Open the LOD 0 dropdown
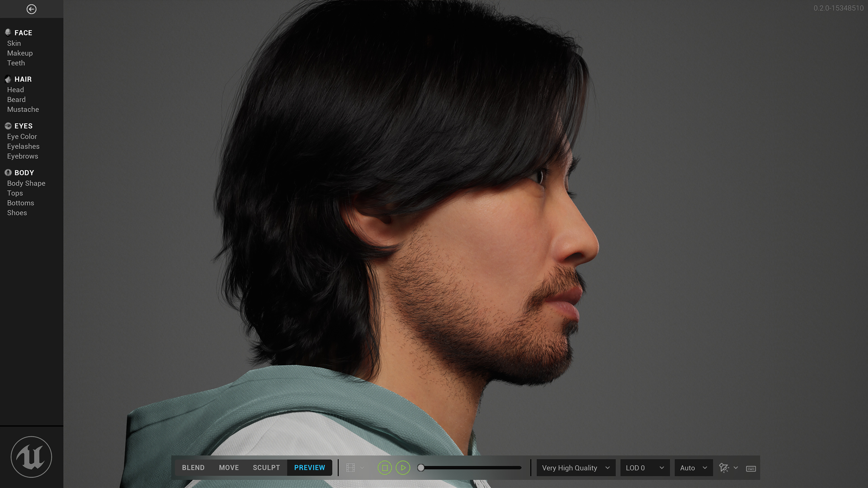The image size is (868, 488). (x=645, y=468)
